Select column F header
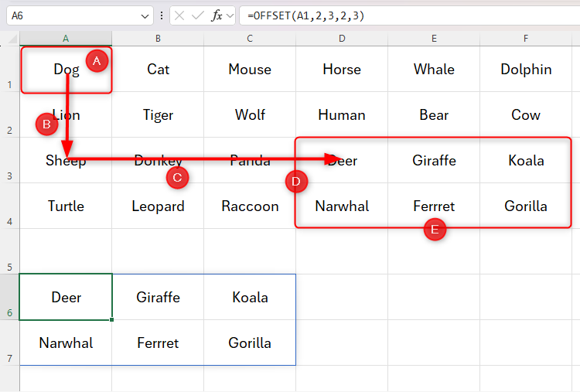The height and width of the screenshot is (392, 580). point(526,39)
